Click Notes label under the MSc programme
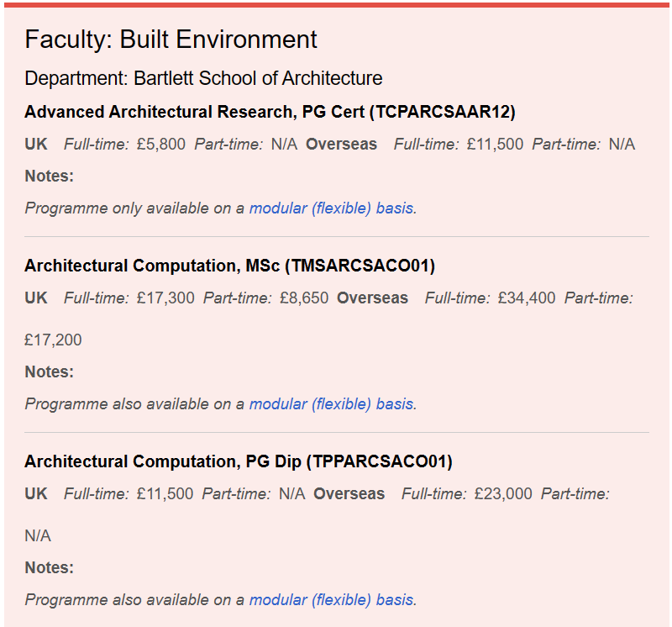 49,371
